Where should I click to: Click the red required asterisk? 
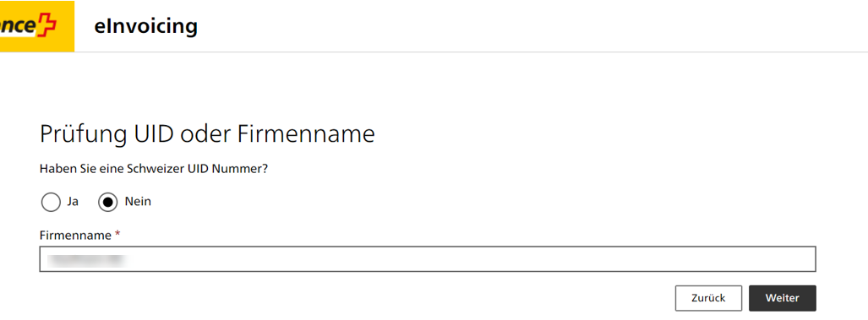point(117,235)
